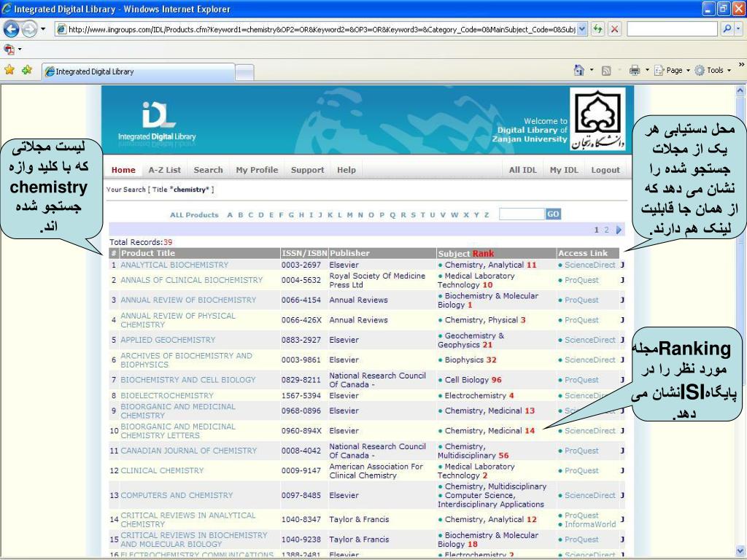Show ALL Products in the alphabet filter
Screen dimensions: 747x560
[x=194, y=215]
